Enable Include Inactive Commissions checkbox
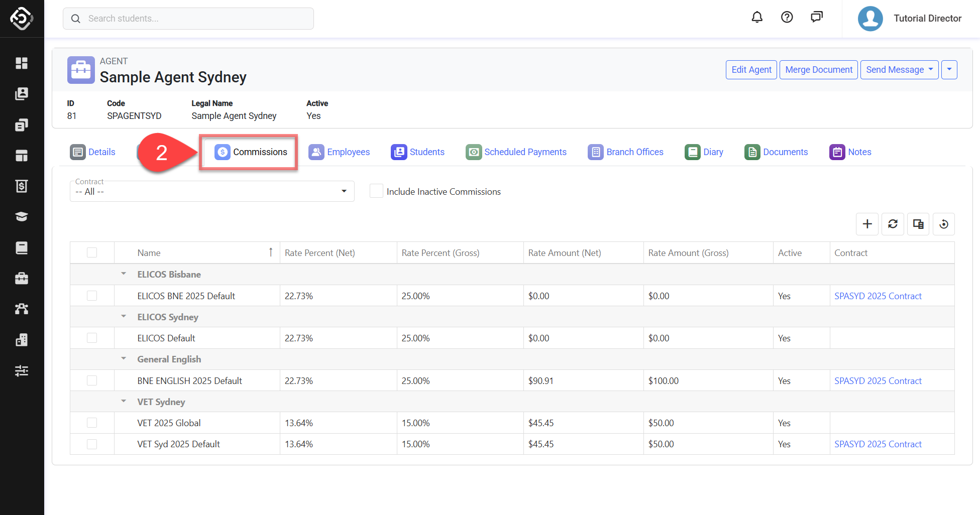This screenshot has height=515, width=980. pyautogui.click(x=376, y=191)
